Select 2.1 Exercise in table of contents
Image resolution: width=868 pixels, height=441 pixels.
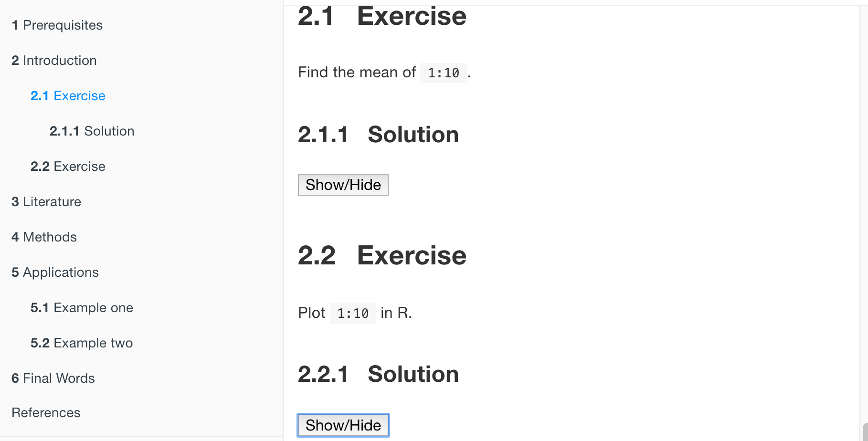coord(68,96)
